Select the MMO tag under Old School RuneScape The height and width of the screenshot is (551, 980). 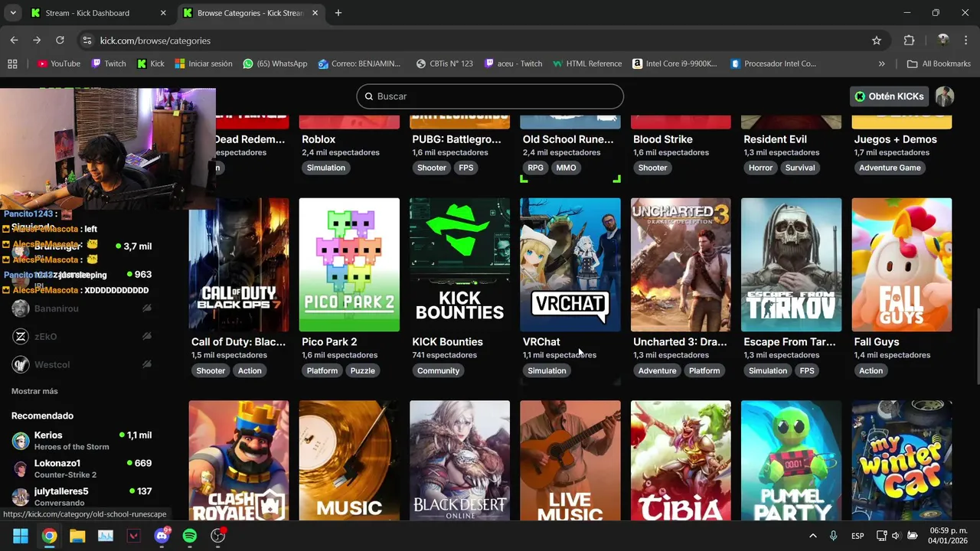tap(566, 168)
